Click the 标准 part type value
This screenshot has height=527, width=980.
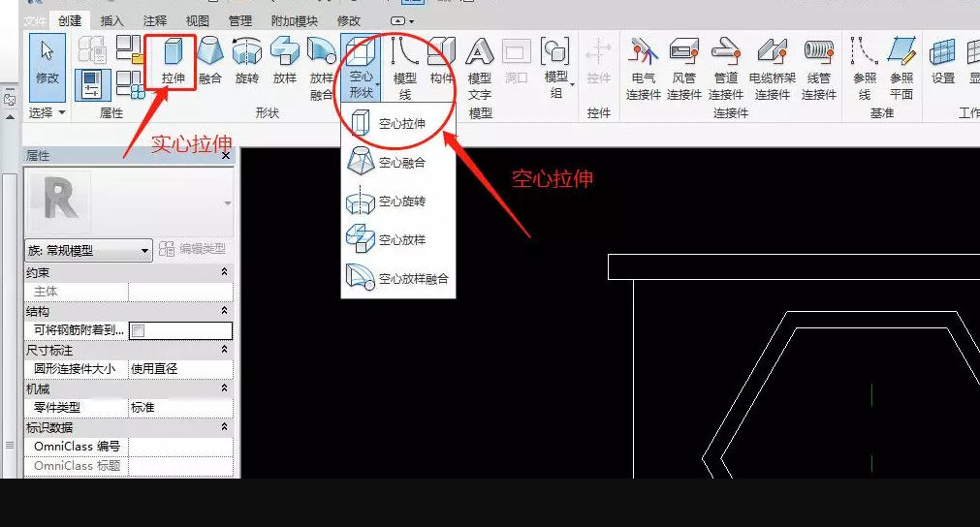point(180,408)
